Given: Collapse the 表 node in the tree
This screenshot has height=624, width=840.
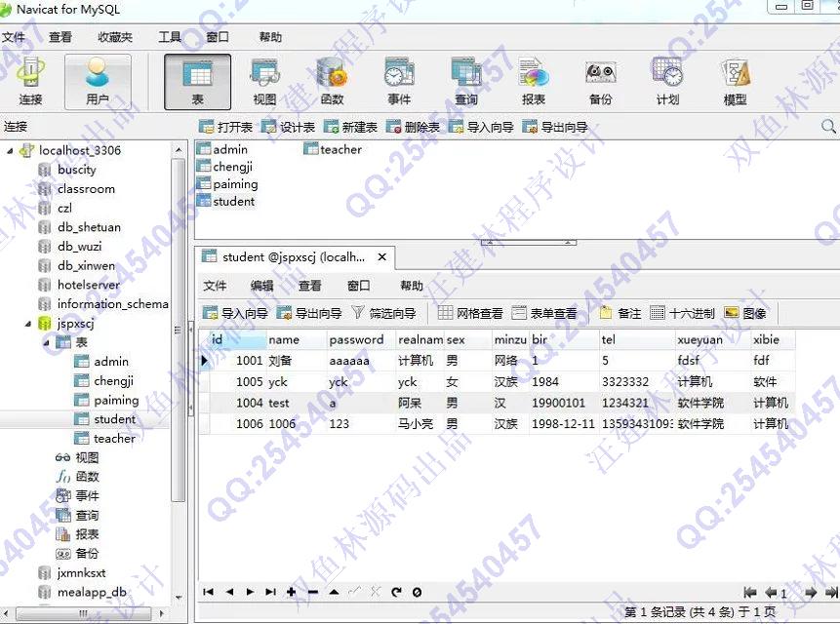Looking at the screenshot, I should pyautogui.click(x=46, y=342).
